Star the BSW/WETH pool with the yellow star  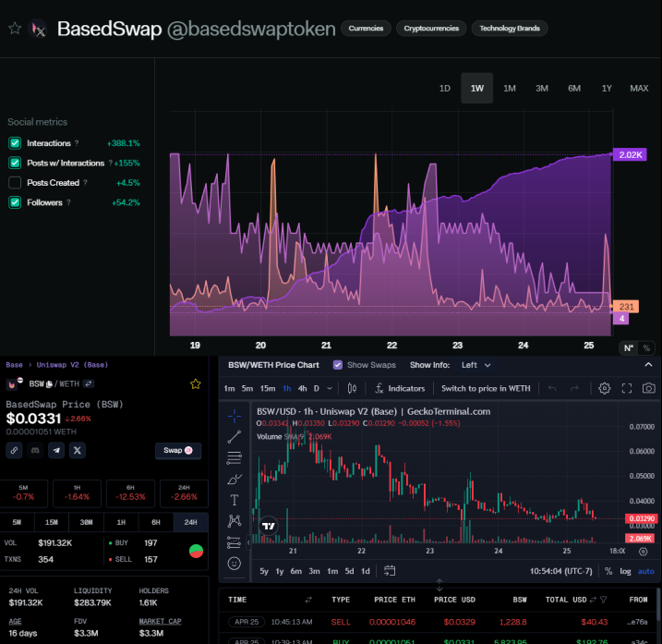tap(196, 383)
